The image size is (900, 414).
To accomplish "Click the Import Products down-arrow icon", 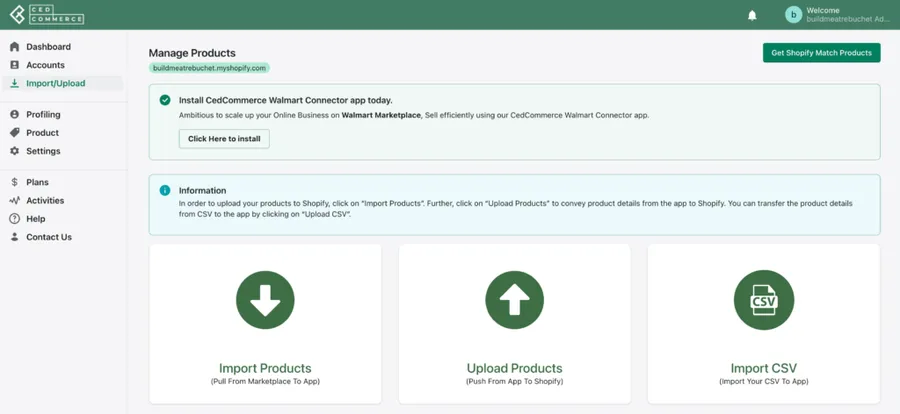I will tap(265, 300).
